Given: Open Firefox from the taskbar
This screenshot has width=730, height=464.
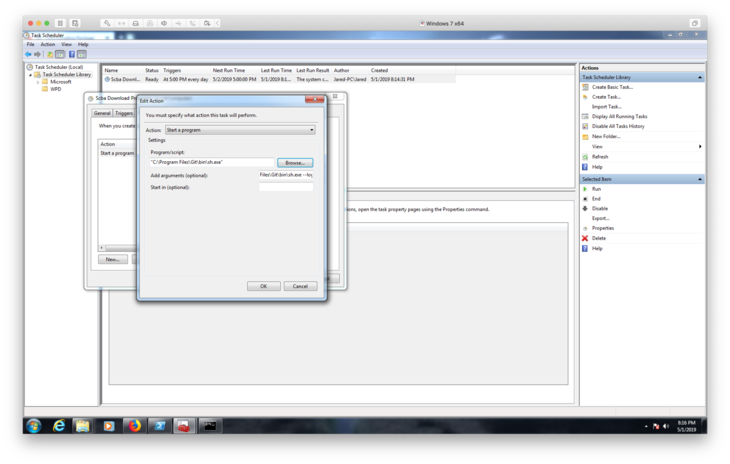Looking at the screenshot, I should tap(135, 425).
